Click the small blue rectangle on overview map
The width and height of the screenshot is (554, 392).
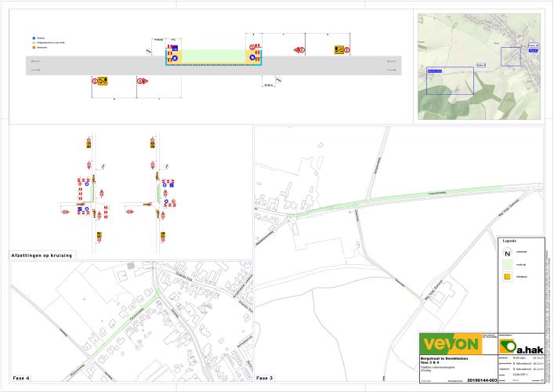[511, 56]
